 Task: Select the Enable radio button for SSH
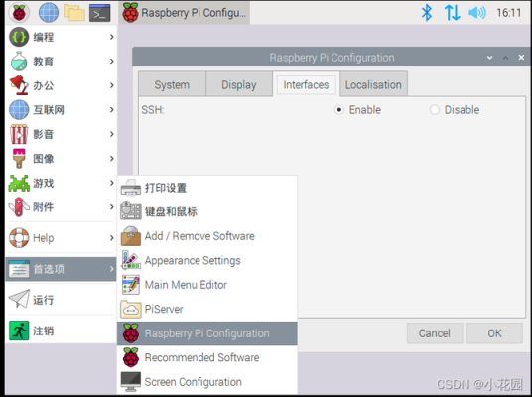click(x=339, y=110)
